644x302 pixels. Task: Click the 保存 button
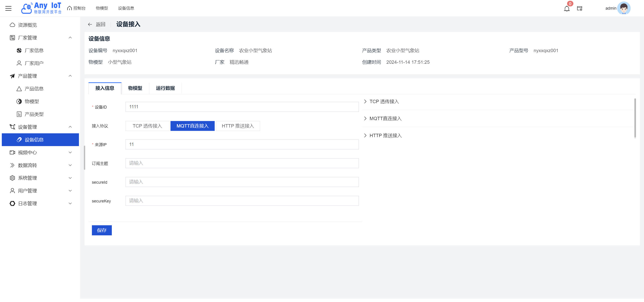pyautogui.click(x=102, y=230)
